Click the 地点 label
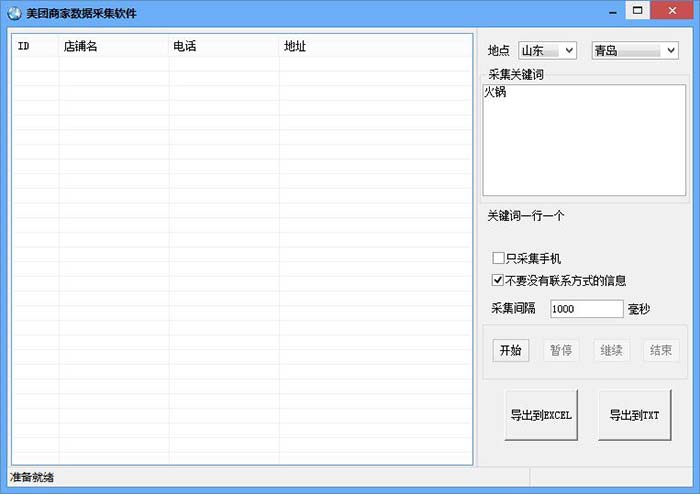This screenshot has height=500, width=700. [x=499, y=50]
